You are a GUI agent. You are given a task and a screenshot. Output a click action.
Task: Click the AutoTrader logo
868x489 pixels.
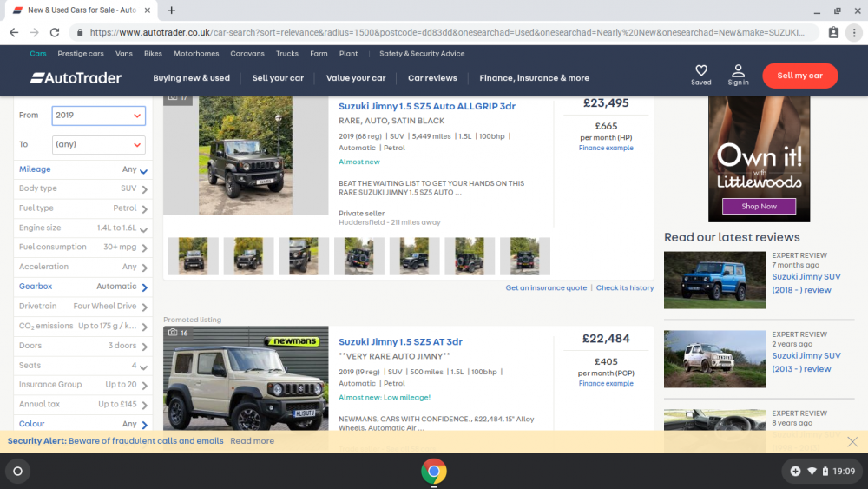coord(76,78)
